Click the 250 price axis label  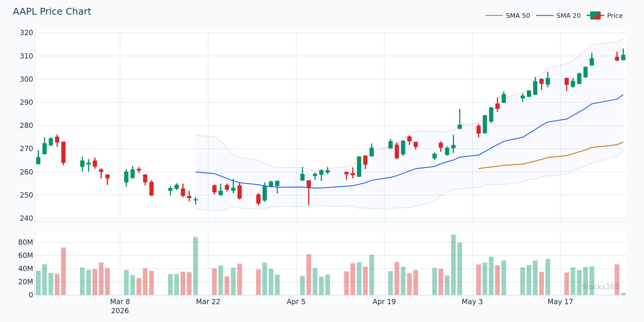point(26,195)
